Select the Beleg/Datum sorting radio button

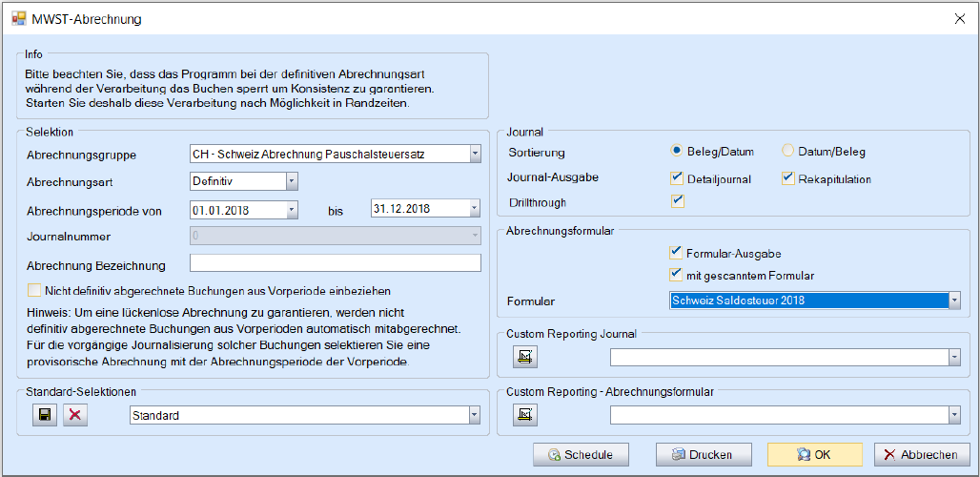(675, 151)
